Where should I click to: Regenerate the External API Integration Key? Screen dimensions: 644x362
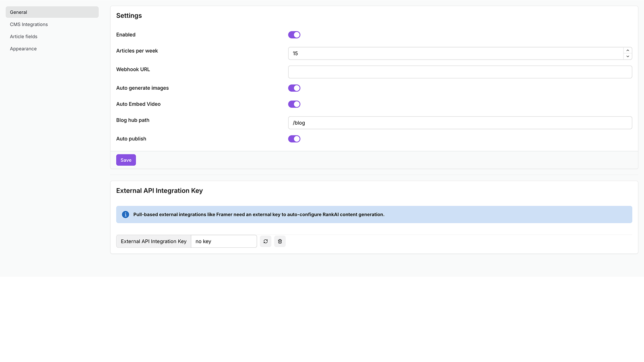tap(265, 241)
